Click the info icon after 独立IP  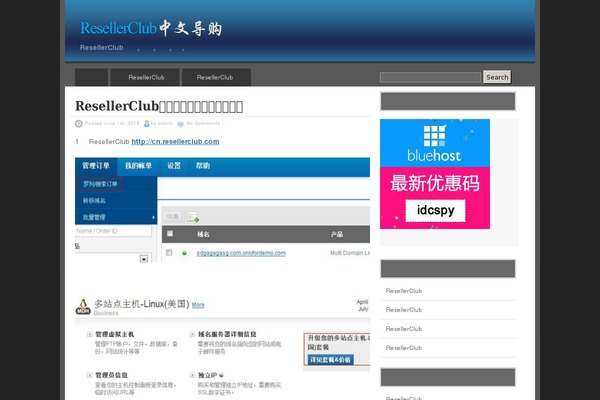222,375
